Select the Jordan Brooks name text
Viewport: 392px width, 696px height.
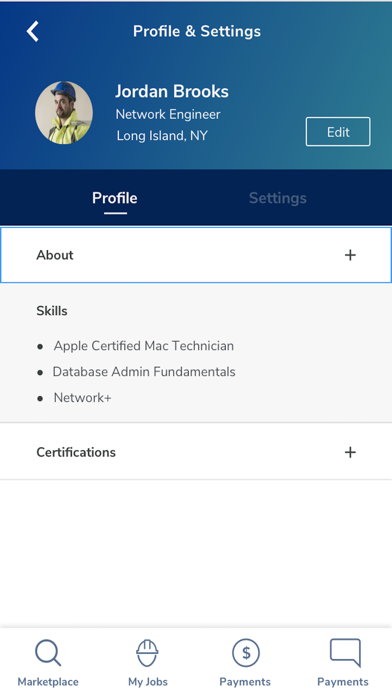pyautogui.click(x=172, y=91)
